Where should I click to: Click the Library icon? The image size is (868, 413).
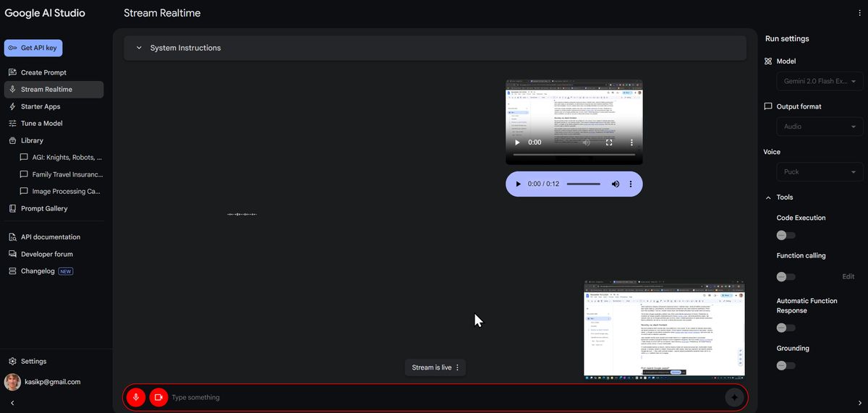12,140
